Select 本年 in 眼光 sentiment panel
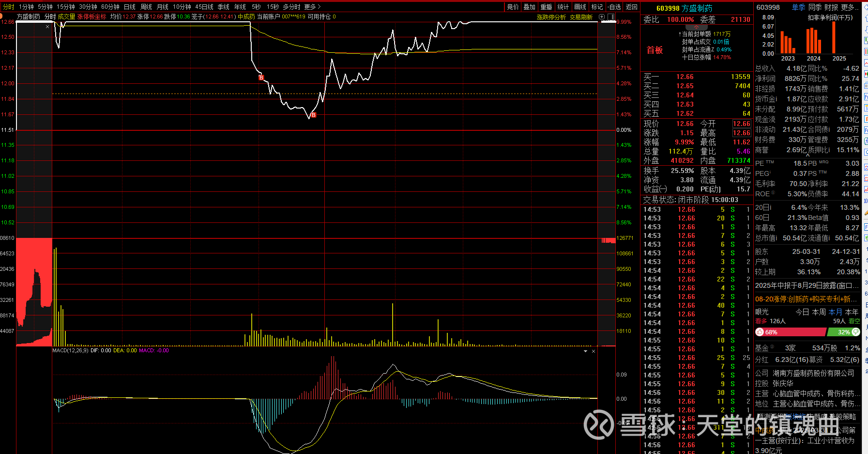 click(x=852, y=312)
